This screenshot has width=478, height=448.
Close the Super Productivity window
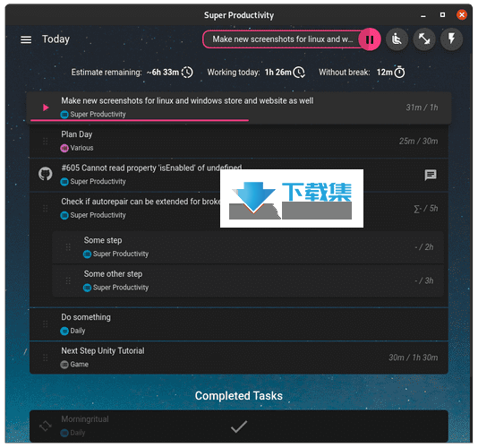click(x=462, y=14)
